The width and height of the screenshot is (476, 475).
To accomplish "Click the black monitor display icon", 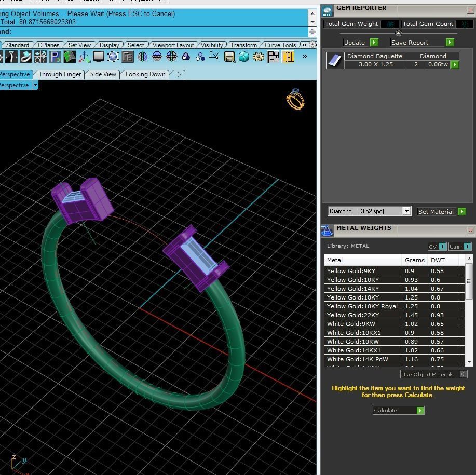I will coord(98,57).
